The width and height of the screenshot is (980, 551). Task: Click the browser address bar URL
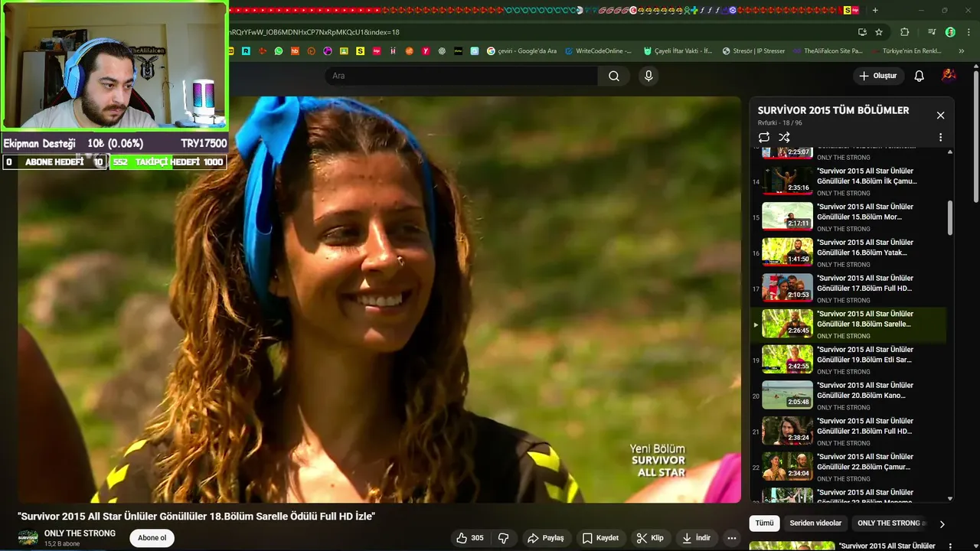(314, 32)
